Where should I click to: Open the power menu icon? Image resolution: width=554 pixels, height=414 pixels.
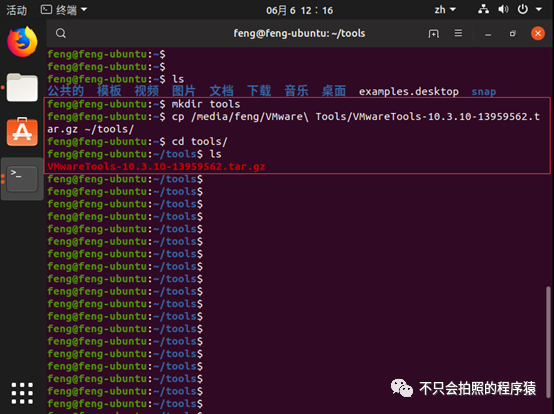pyautogui.click(x=523, y=10)
